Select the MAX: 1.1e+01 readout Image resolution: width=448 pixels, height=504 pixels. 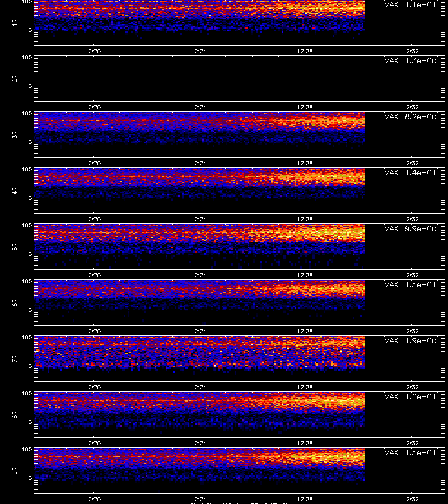pyautogui.click(x=410, y=5)
